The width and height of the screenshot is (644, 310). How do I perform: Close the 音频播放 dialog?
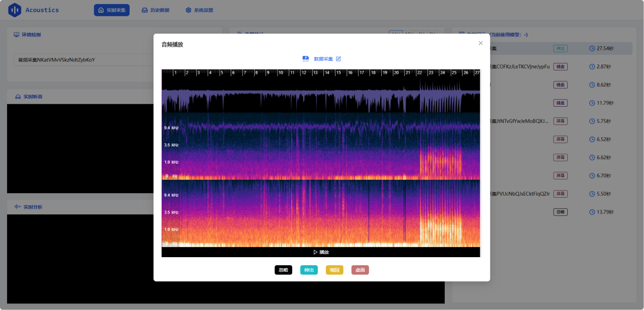pyautogui.click(x=480, y=43)
